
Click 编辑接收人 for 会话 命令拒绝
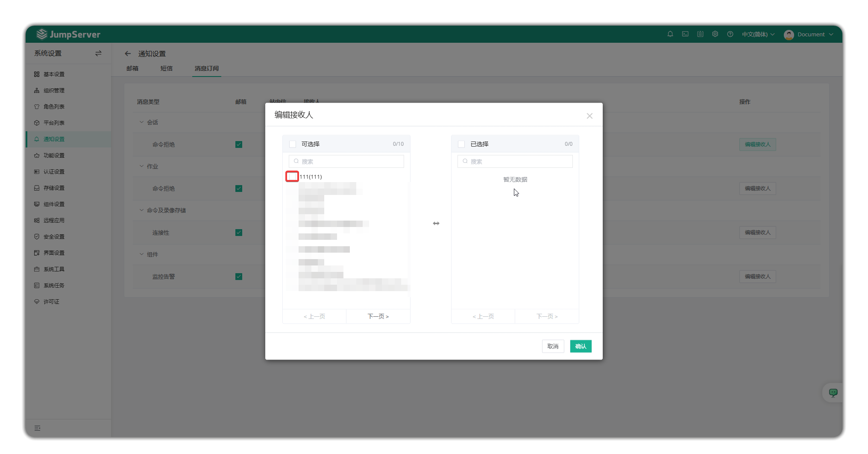tap(758, 144)
